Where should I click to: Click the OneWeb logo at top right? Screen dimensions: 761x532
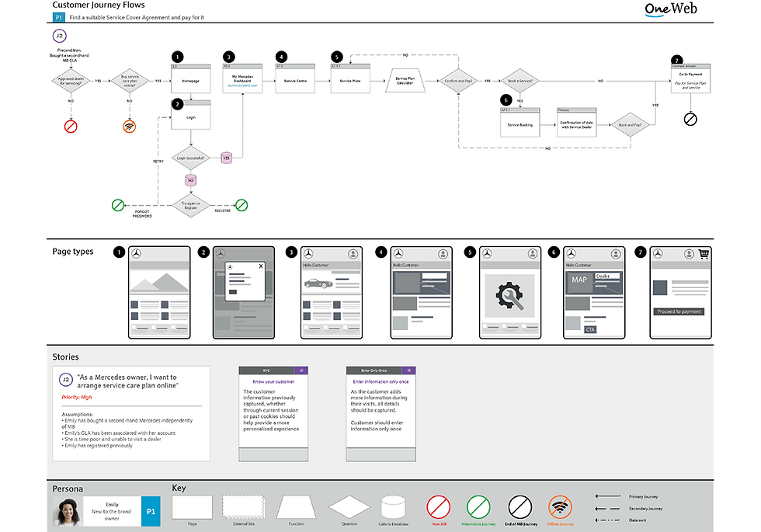coord(669,9)
